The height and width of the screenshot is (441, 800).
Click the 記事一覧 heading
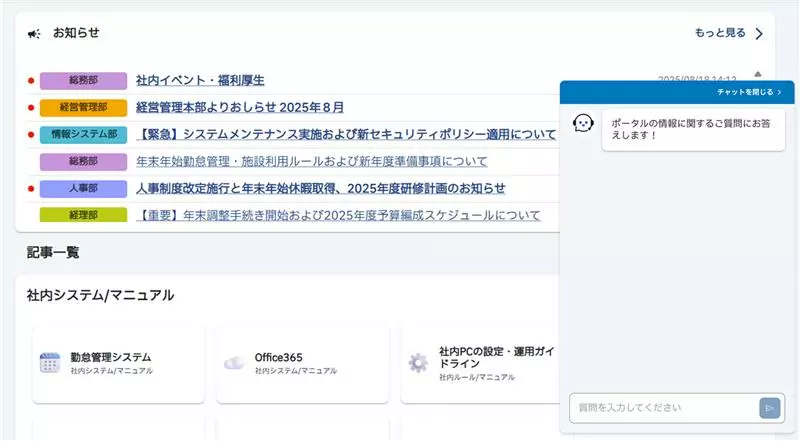click(53, 253)
